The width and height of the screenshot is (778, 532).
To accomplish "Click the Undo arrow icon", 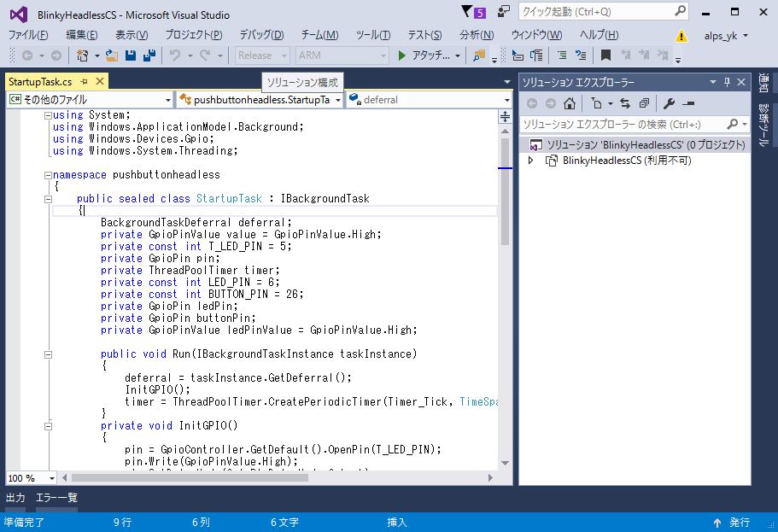I will pyautogui.click(x=175, y=56).
